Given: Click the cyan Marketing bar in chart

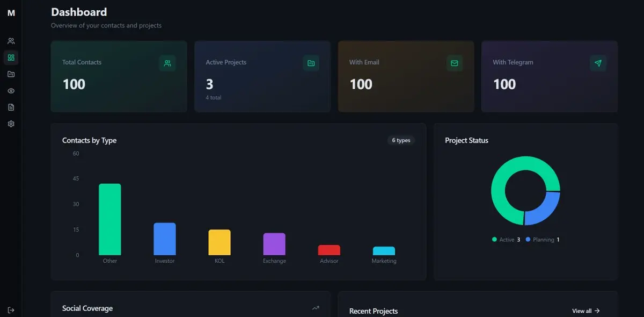Looking at the screenshot, I should [384, 251].
